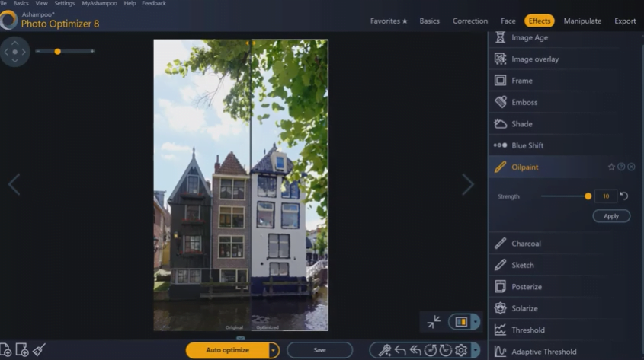Screen dimensions: 644x360
Task: Click the Strength value field showing 10
Action: pyautogui.click(x=606, y=196)
